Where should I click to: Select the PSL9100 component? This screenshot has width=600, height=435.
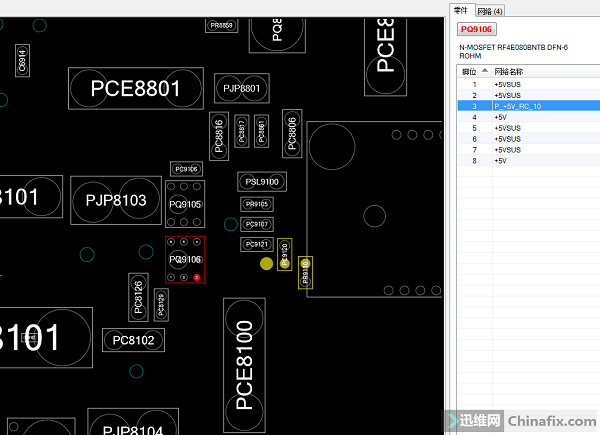262,181
